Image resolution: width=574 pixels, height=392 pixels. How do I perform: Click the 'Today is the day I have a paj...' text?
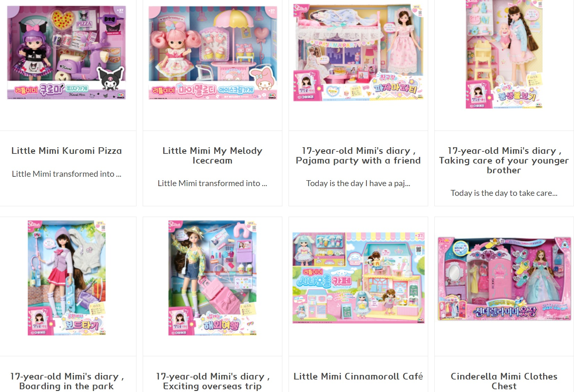tap(358, 183)
